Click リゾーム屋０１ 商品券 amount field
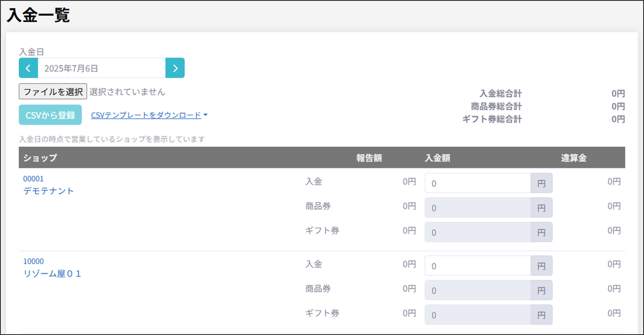 tap(477, 290)
